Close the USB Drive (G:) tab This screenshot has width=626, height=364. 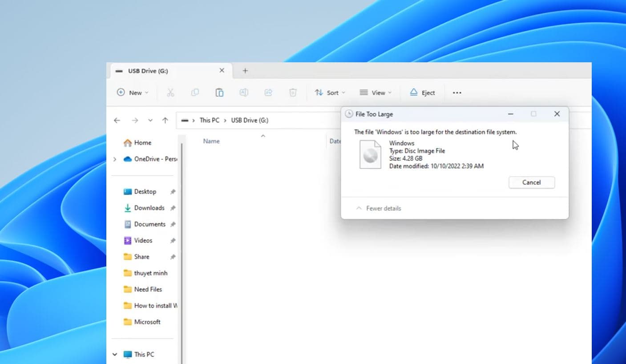[222, 71]
